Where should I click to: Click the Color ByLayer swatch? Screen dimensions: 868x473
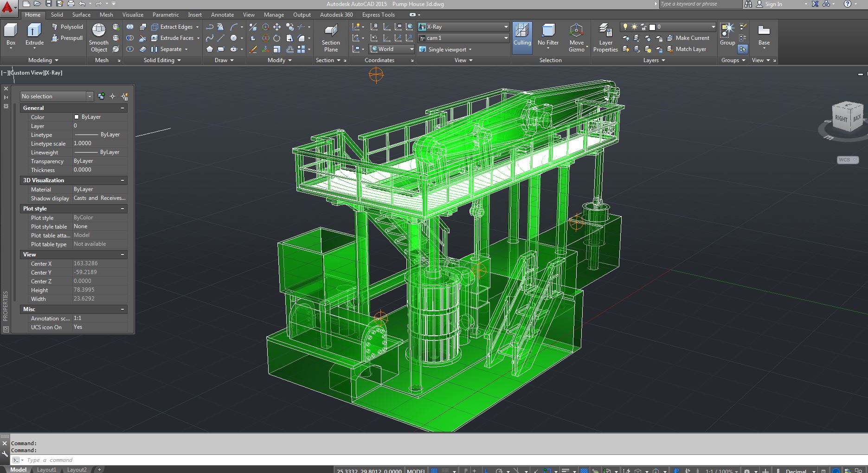pyautogui.click(x=77, y=117)
